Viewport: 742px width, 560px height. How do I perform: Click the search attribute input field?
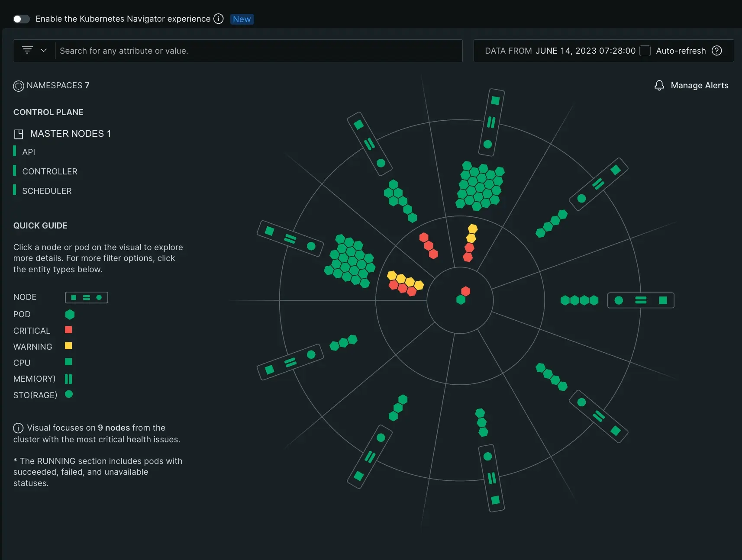(x=259, y=51)
